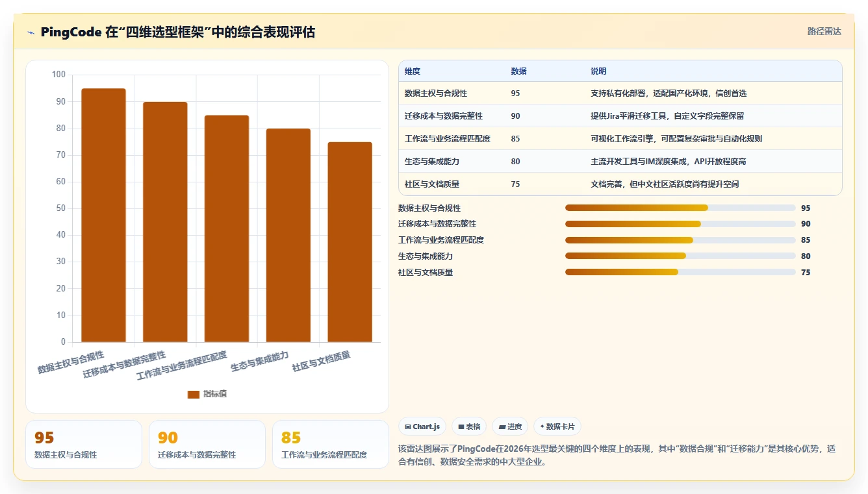Click the chart x-axis label 生态与集成能力
The width and height of the screenshot is (868, 494).
pos(260,362)
